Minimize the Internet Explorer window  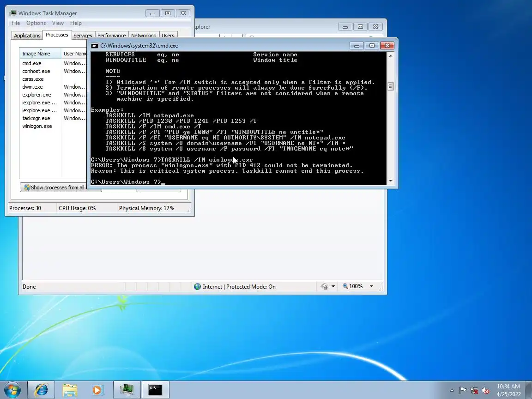(x=345, y=27)
